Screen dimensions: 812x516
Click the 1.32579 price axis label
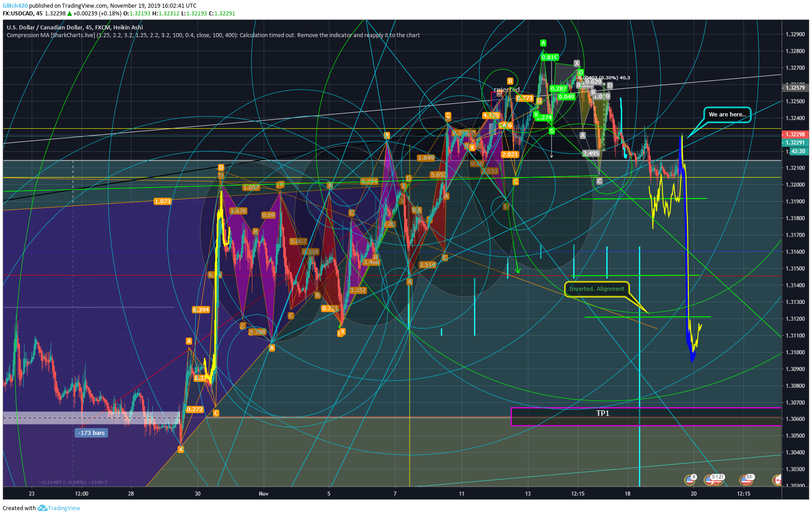[795, 87]
